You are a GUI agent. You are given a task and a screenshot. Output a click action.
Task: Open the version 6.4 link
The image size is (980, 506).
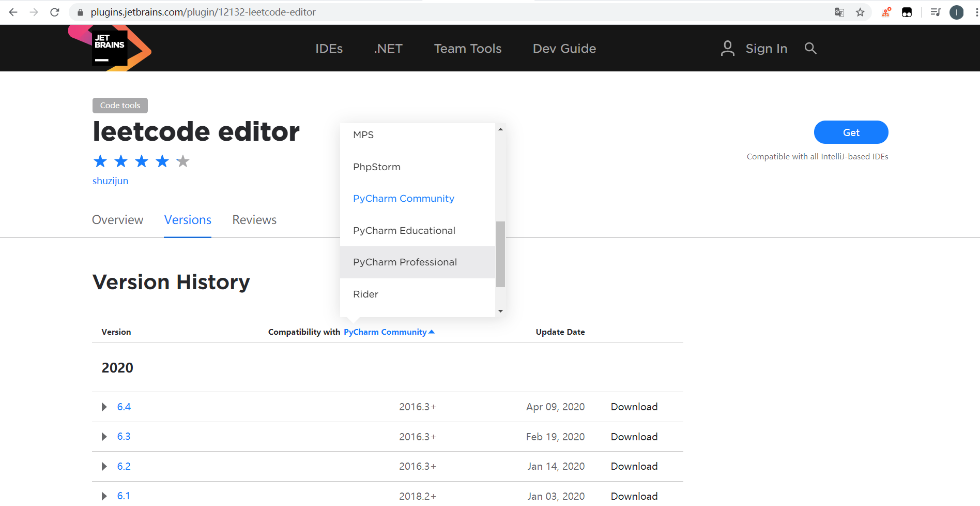pyautogui.click(x=124, y=407)
